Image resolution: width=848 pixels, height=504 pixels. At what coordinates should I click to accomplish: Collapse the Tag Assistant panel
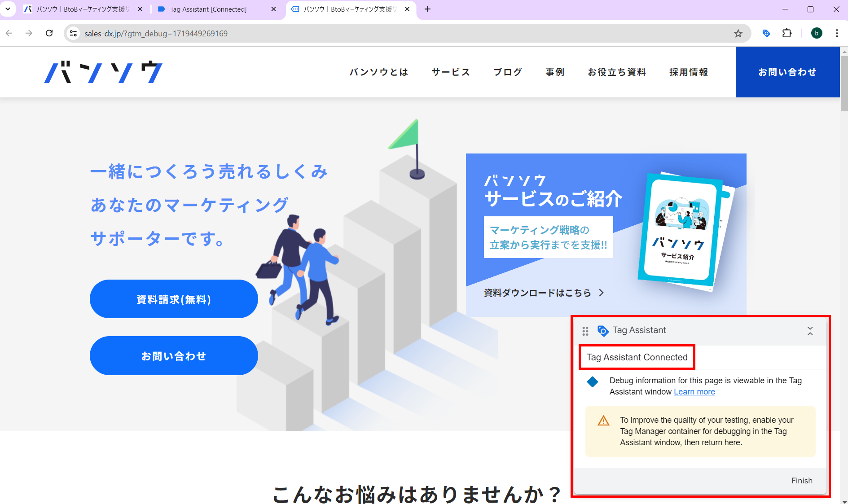[810, 331]
